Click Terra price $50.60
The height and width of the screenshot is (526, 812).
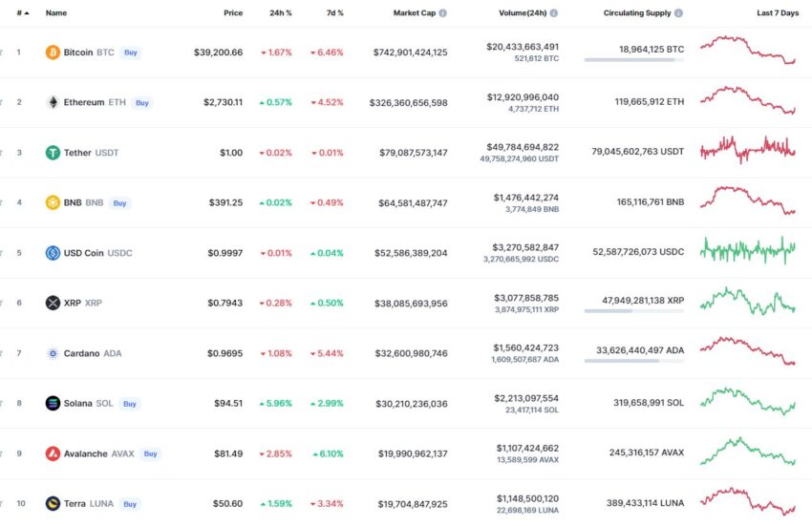tap(228, 503)
